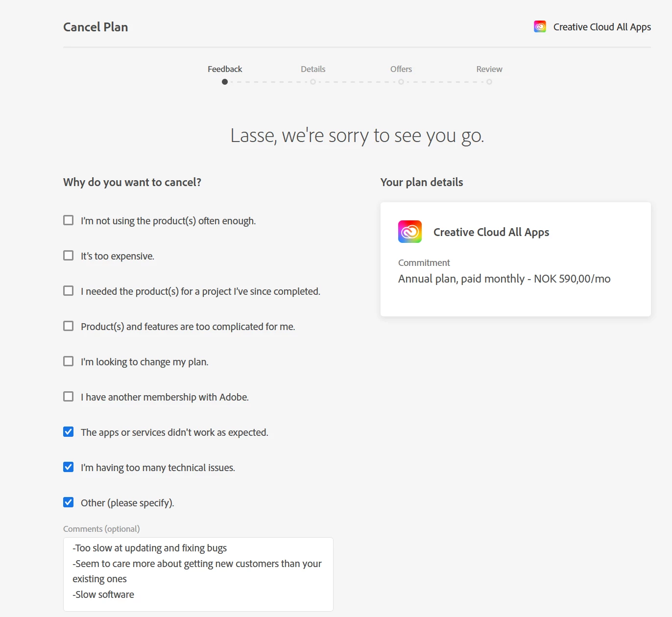Click the Offers step progress dot

(401, 82)
